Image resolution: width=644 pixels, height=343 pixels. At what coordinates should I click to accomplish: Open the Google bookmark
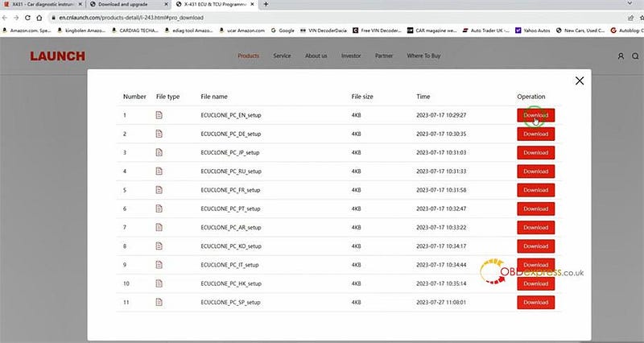click(x=283, y=31)
